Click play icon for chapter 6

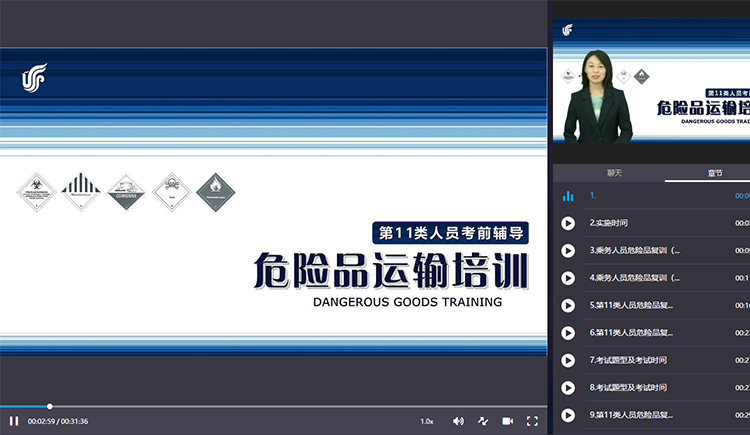[x=568, y=332]
